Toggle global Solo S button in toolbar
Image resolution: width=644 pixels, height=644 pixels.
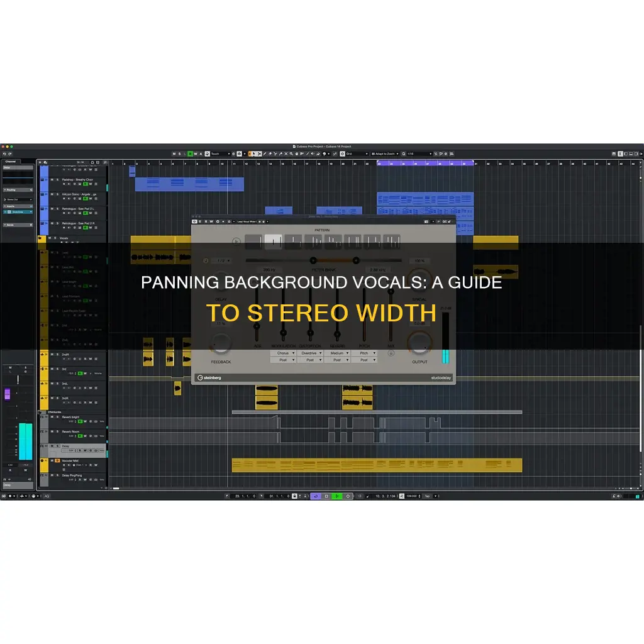click(x=179, y=153)
